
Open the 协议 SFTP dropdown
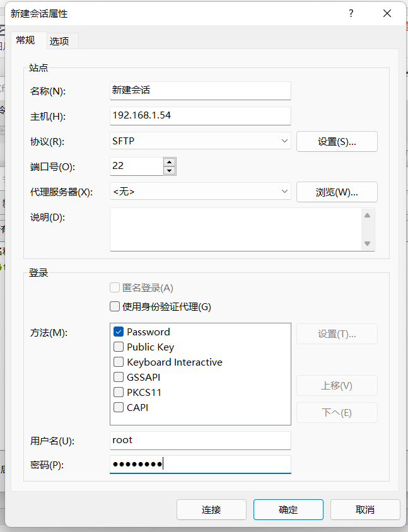click(201, 141)
